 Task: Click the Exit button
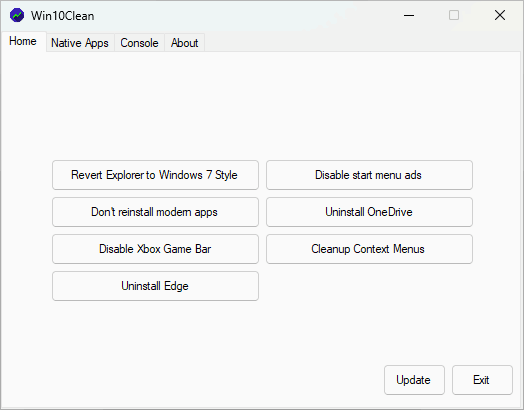pyautogui.click(x=482, y=380)
